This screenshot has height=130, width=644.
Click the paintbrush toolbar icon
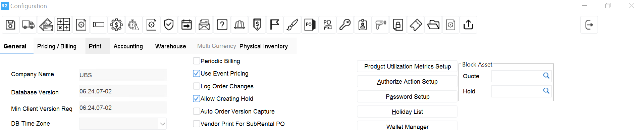tap(292, 25)
